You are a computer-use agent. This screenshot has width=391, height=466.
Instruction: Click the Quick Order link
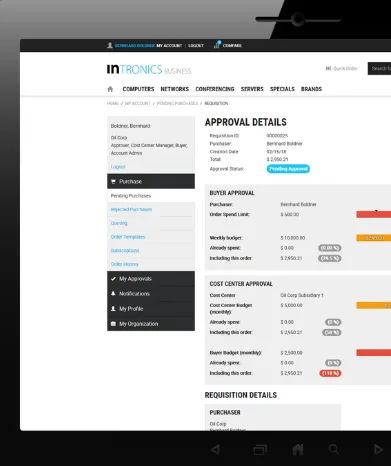345,68
